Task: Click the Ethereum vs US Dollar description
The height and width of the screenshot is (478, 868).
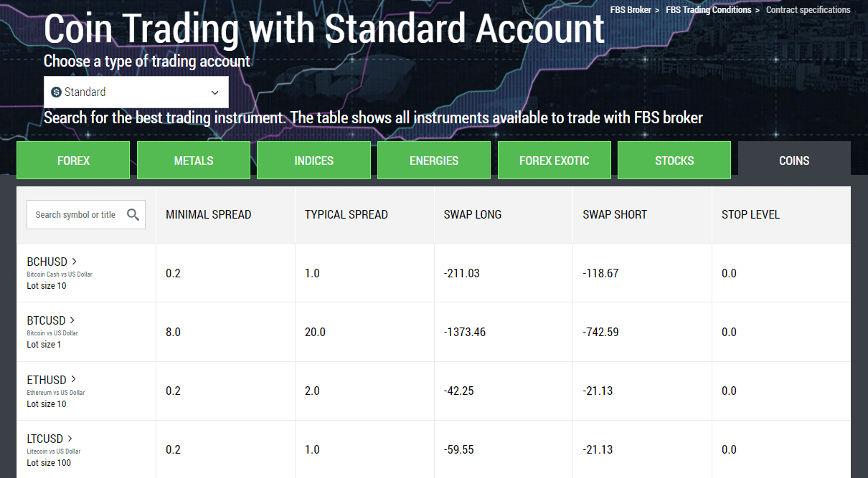Action: tap(56, 393)
